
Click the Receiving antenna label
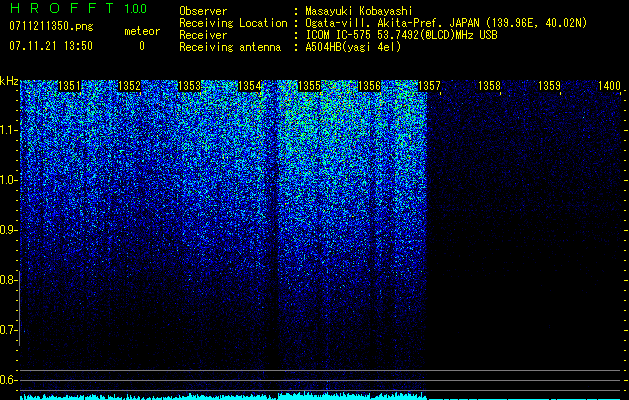click(230, 47)
